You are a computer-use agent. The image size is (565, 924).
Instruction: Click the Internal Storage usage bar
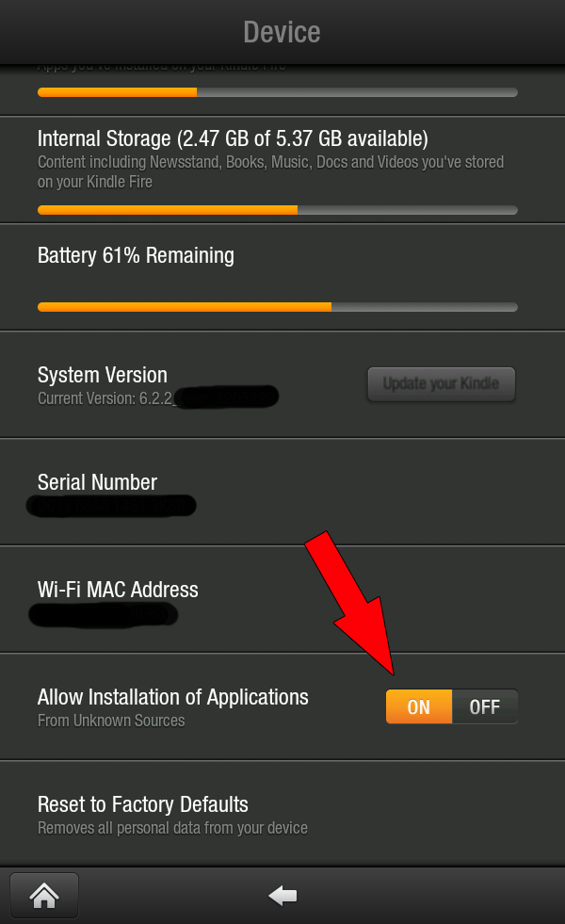pyautogui.click(x=277, y=209)
